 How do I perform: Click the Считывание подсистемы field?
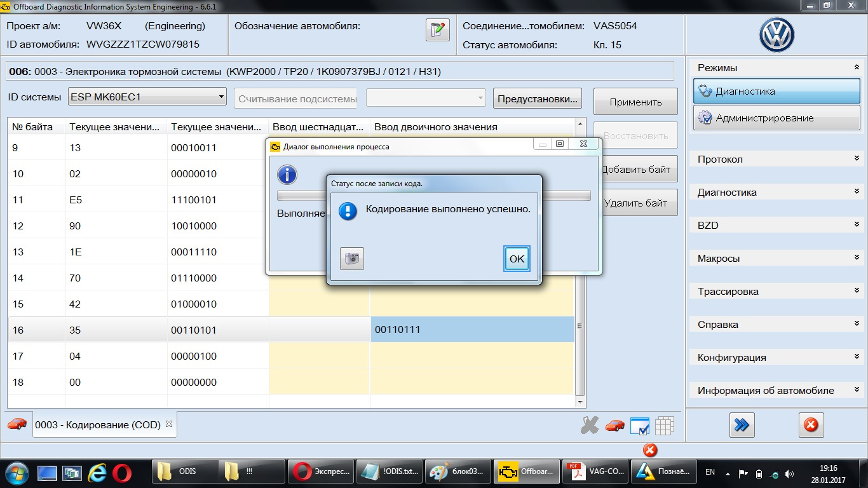295,98
